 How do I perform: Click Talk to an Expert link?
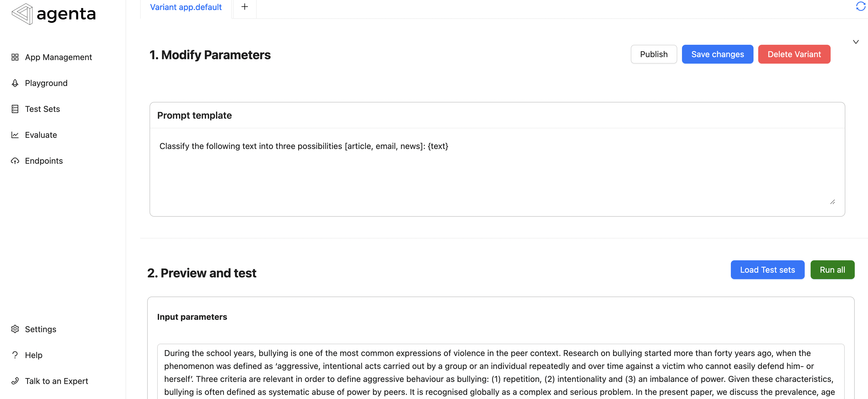coord(57,381)
